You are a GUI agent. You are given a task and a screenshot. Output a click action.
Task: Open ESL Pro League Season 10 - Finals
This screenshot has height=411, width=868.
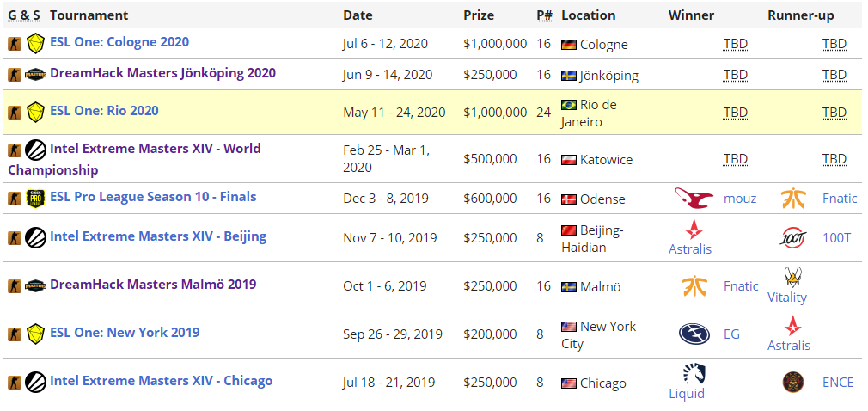pyautogui.click(x=153, y=197)
